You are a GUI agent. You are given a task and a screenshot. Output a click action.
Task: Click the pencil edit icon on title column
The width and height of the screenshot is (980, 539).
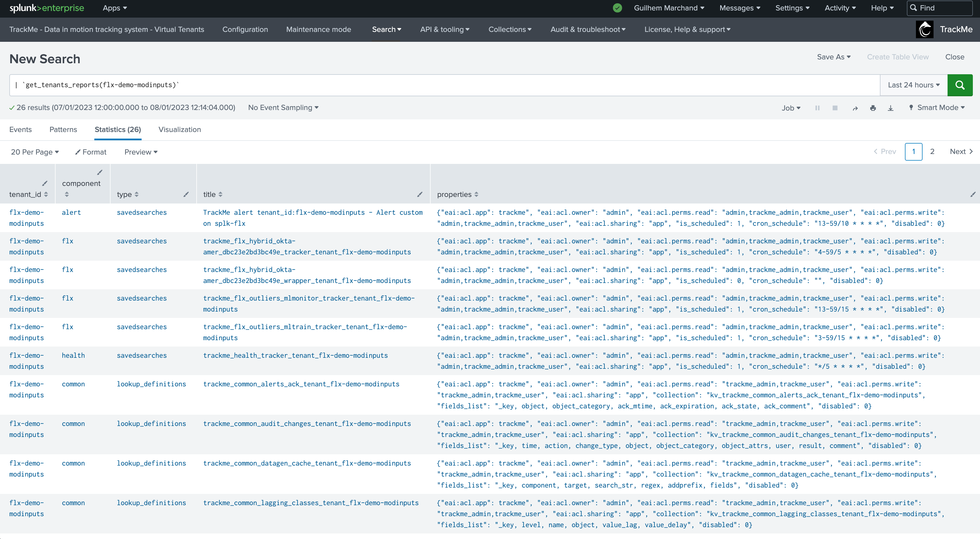tap(420, 194)
